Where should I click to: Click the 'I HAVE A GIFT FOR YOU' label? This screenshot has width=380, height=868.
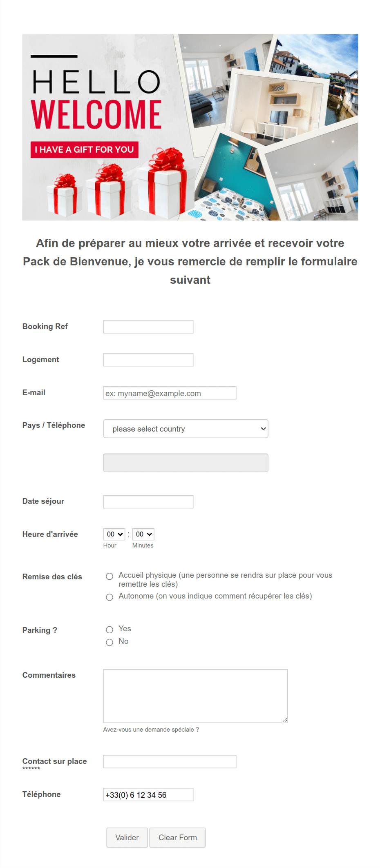point(85,149)
